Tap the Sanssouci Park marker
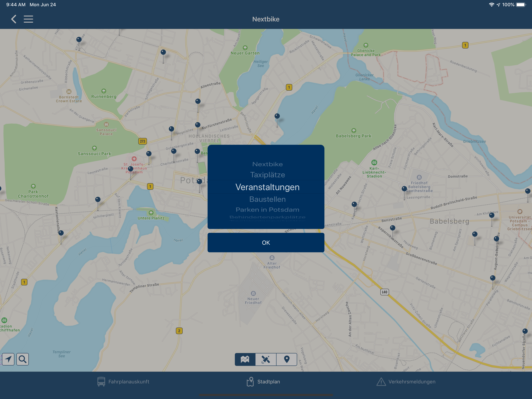The width and height of the screenshot is (532, 399). (94, 148)
